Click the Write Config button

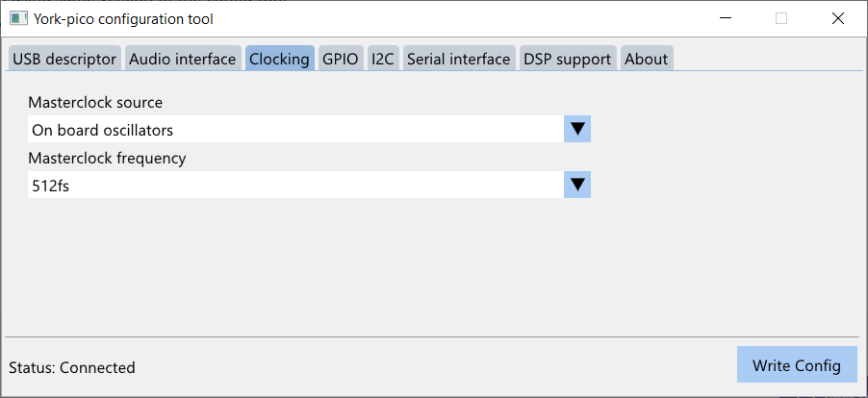[x=797, y=365]
